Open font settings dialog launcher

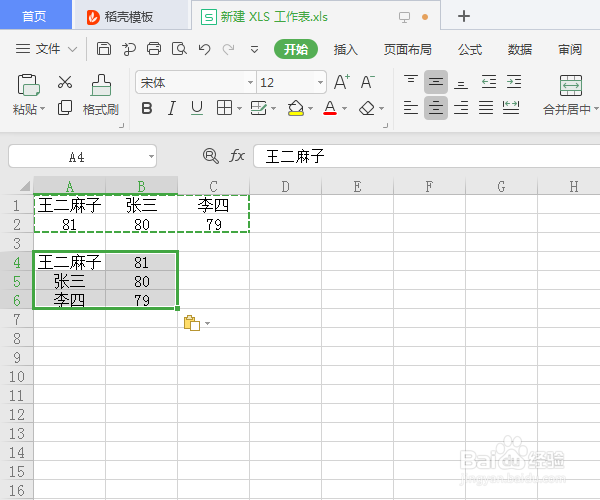[385, 125]
